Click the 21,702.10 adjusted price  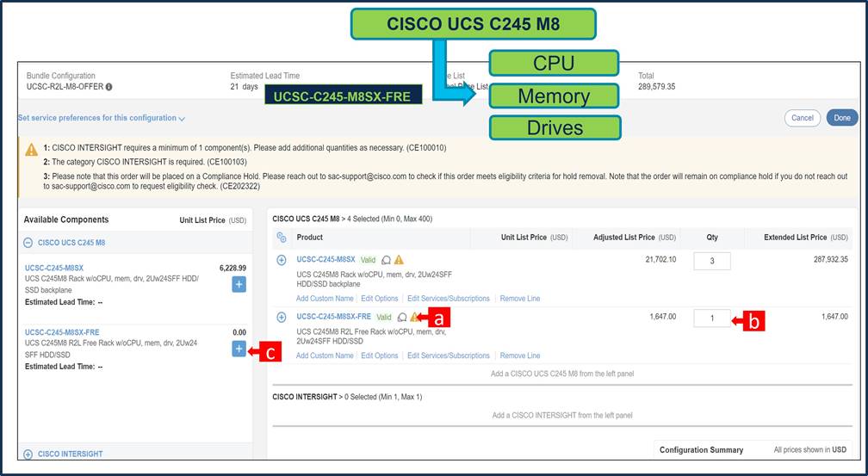(x=660, y=259)
